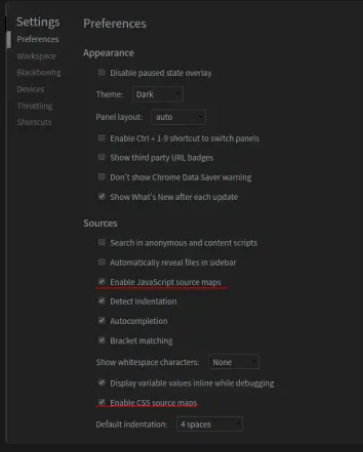This screenshot has height=452, width=363.
Task: Expand the Panel layout auto dropdown
Action: (x=179, y=117)
